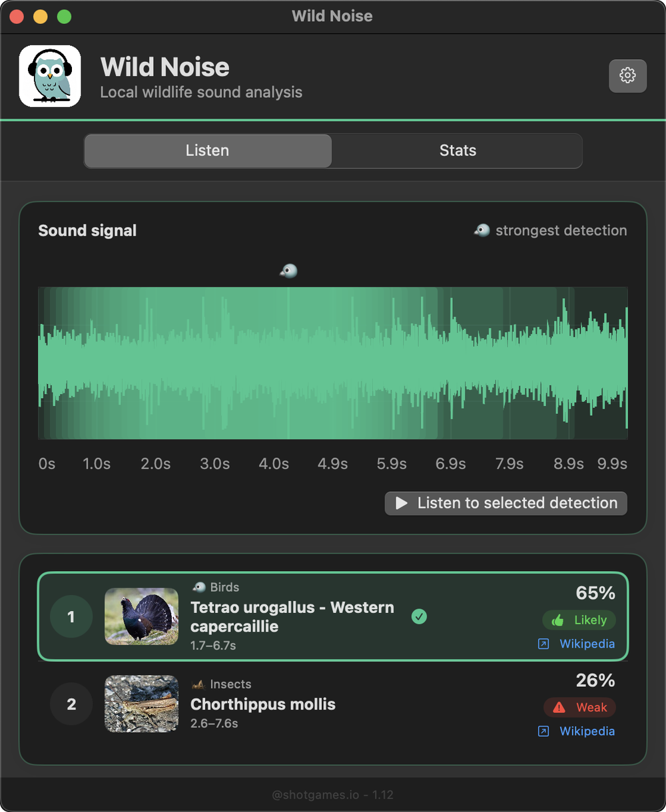Click the Sound signal heading
This screenshot has height=812, width=666.
click(87, 230)
